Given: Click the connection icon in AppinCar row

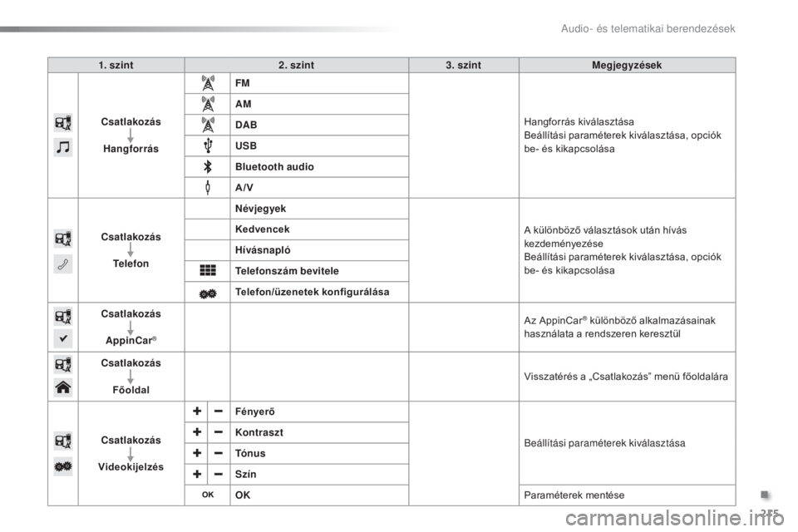Looking at the screenshot, I should [x=63, y=317].
